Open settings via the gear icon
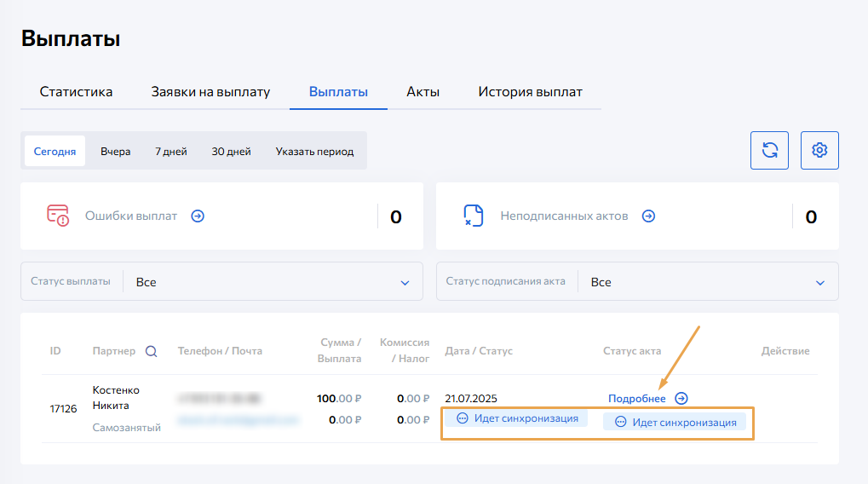868x484 pixels. (x=819, y=151)
